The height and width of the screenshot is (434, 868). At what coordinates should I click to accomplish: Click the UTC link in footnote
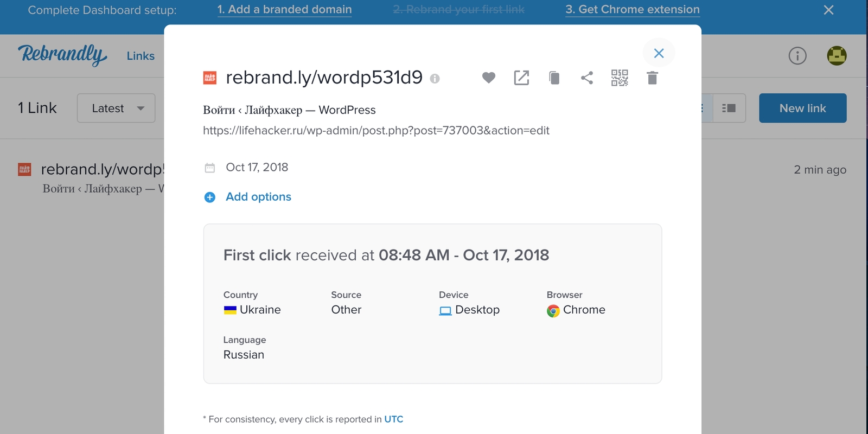click(x=394, y=419)
